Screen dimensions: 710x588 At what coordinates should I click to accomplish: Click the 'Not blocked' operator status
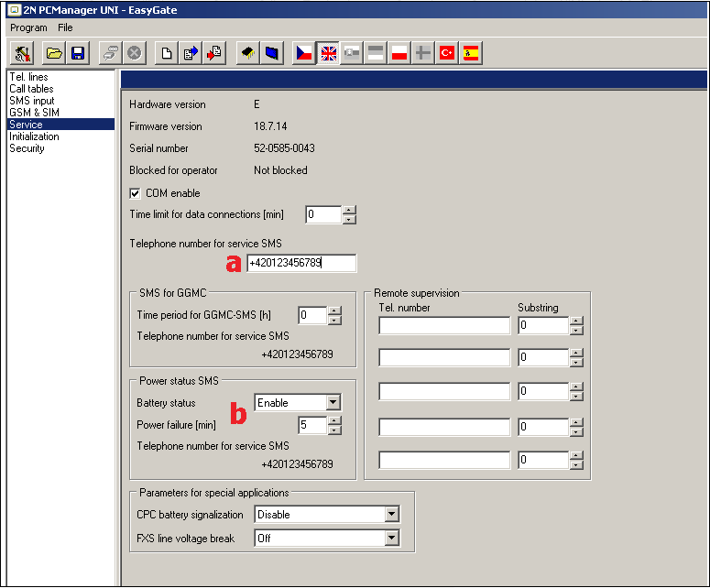[280, 170]
